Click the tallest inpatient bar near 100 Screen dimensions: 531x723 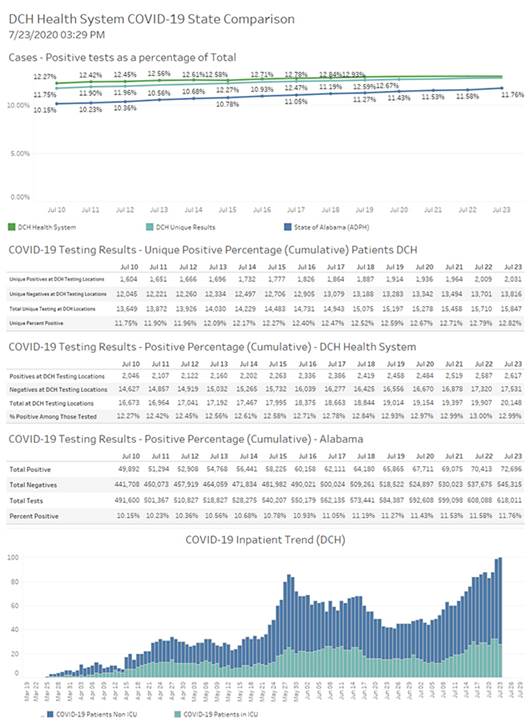click(x=499, y=617)
